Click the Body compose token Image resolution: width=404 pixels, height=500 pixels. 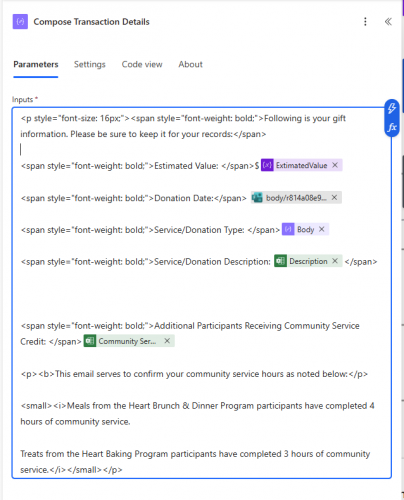click(305, 229)
